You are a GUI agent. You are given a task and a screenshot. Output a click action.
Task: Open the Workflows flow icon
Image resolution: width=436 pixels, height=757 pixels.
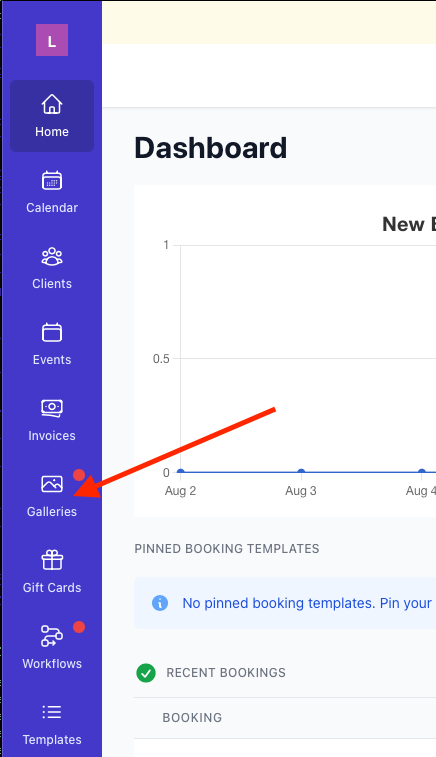[52, 636]
